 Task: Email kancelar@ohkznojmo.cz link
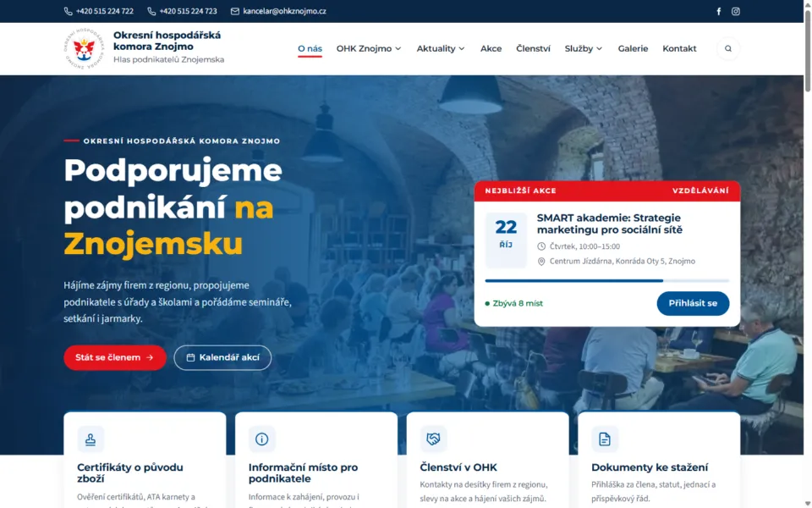tap(284, 11)
